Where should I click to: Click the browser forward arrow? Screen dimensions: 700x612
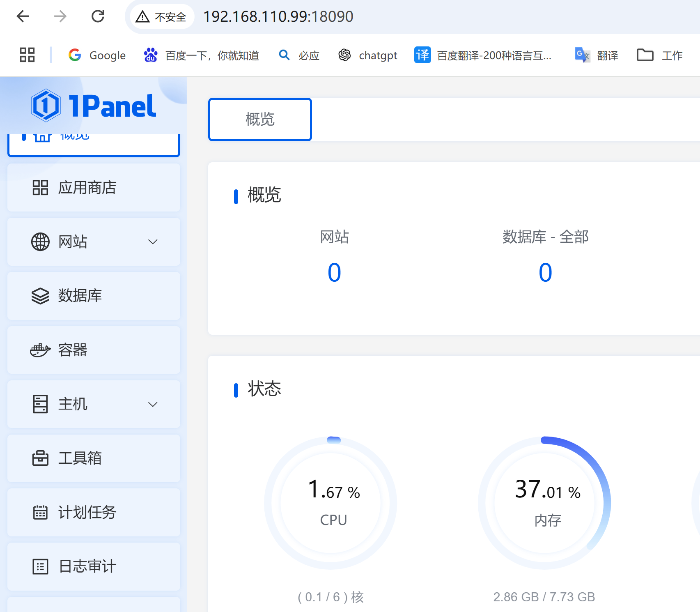(60, 16)
